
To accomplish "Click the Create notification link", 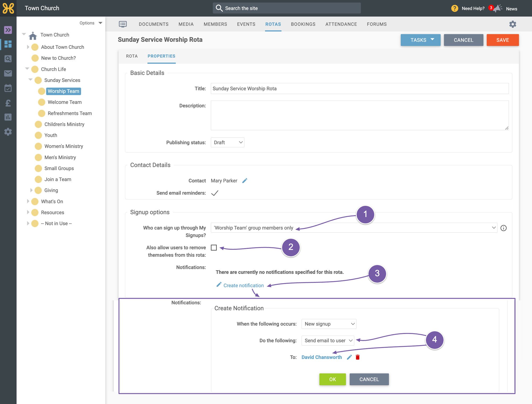I will pos(243,285).
